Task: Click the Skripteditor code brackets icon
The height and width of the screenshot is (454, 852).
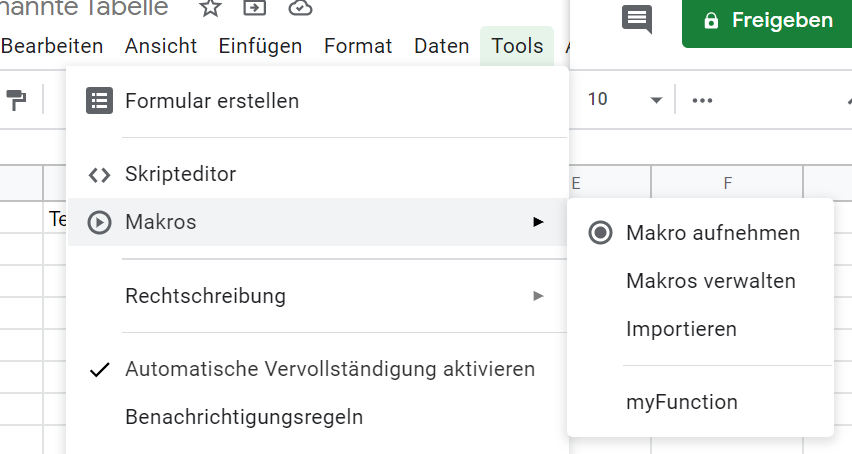Action: (x=99, y=175)
